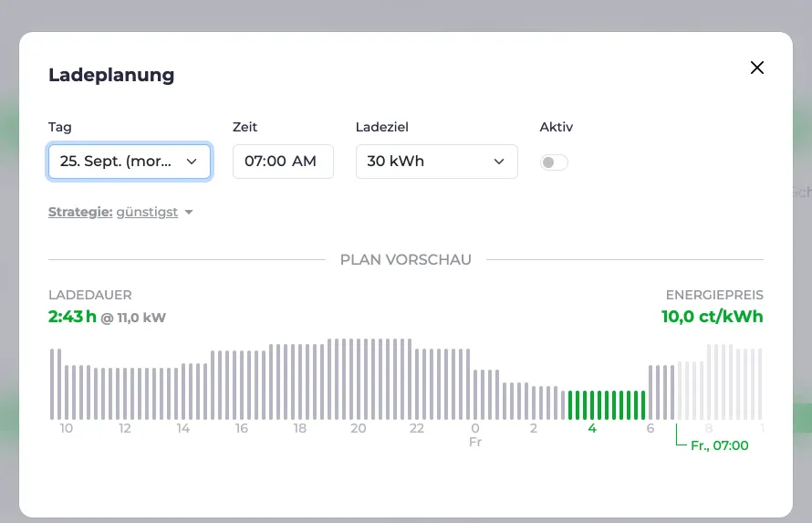Click the 16 hour axis label

[x=242, y=428]
